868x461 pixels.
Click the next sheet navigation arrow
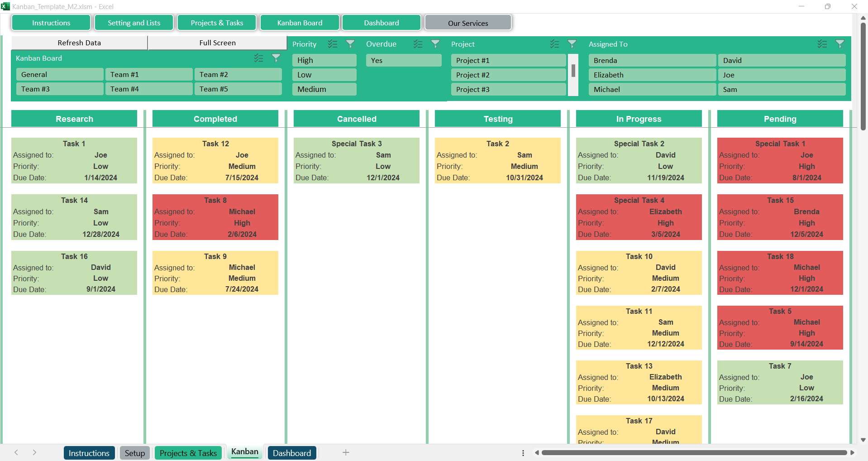click(34, 452)
